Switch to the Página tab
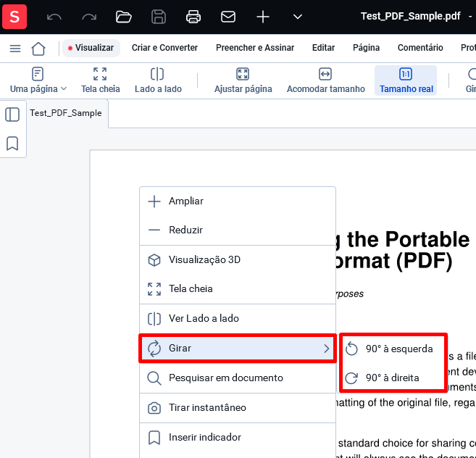This screenshot has height=458, width=476. point(366,48)
